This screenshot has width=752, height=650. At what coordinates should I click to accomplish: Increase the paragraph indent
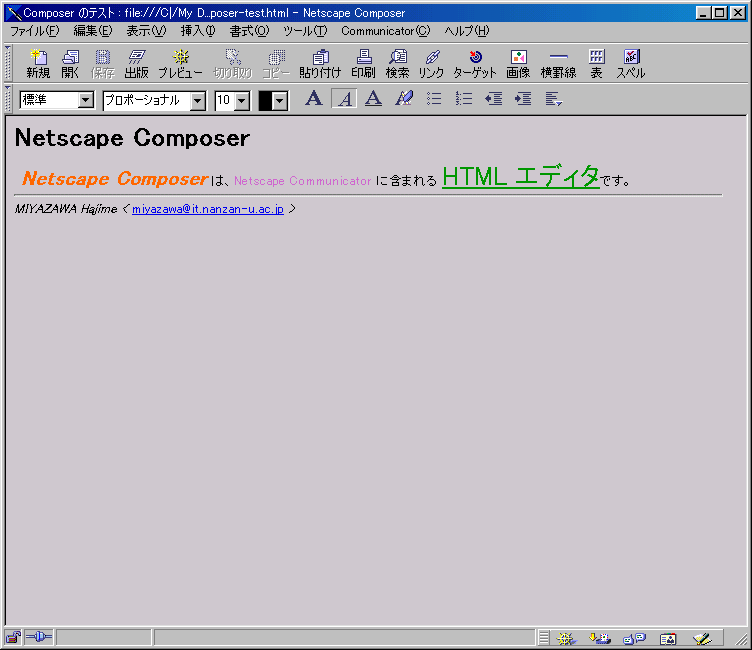click(x=523, y=99)
